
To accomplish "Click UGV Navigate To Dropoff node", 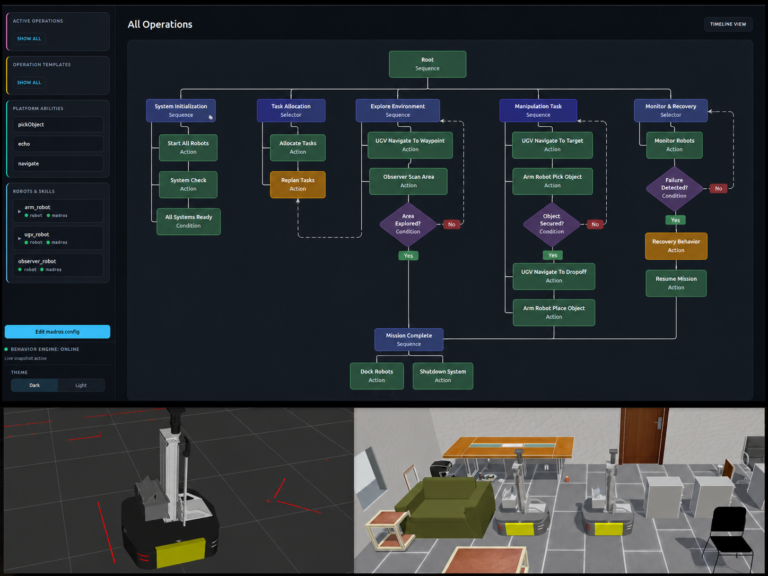I will click(x=554, y=276).
